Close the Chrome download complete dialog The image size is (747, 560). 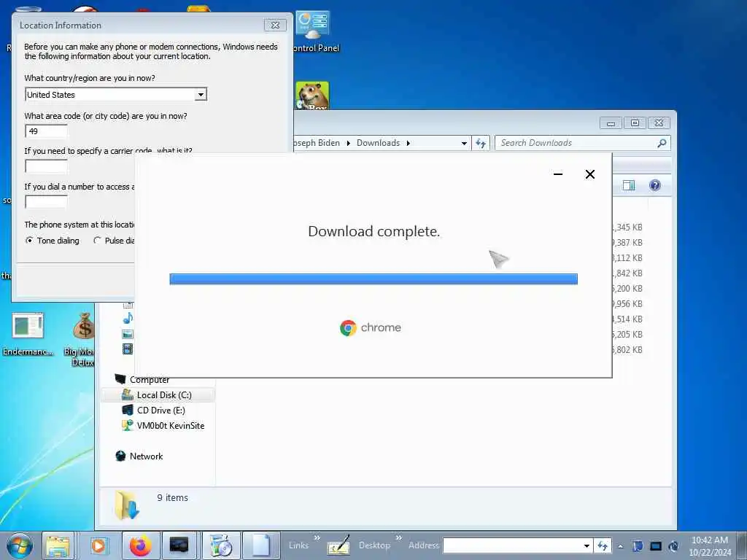(589, 174)
